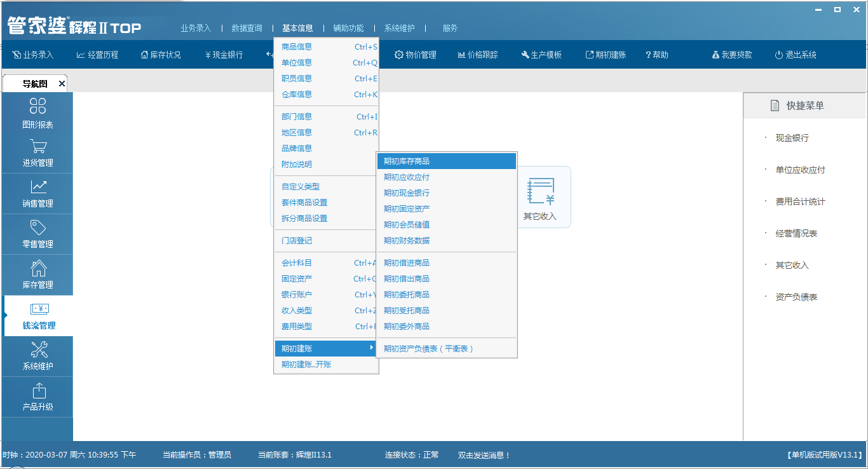Viewport: 868px width, 469px height.
Task: Select 销售管理 chart icon in sidebar
Action: click(38, 187)
